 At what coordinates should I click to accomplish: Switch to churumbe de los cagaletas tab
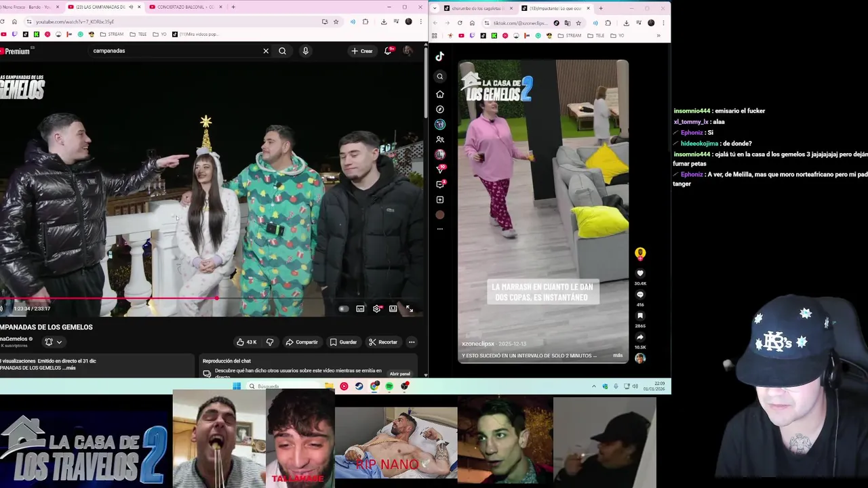coord(478,8)
